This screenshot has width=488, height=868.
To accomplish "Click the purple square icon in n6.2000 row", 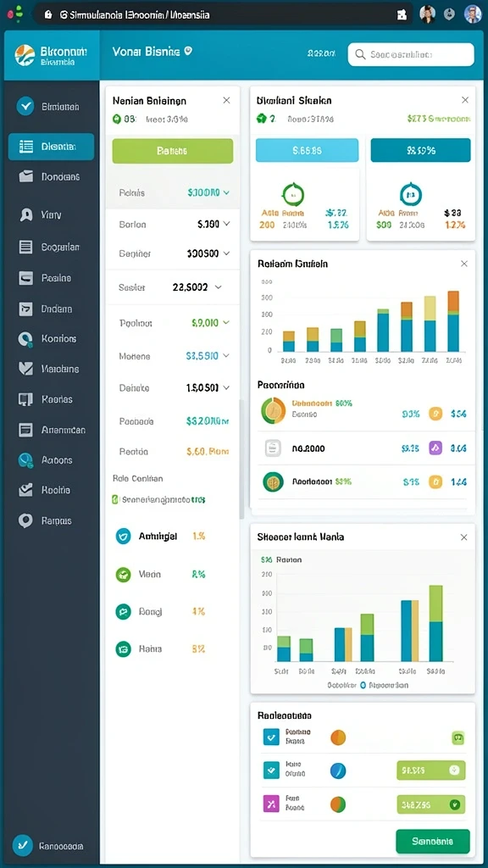I will pos(435,448).
